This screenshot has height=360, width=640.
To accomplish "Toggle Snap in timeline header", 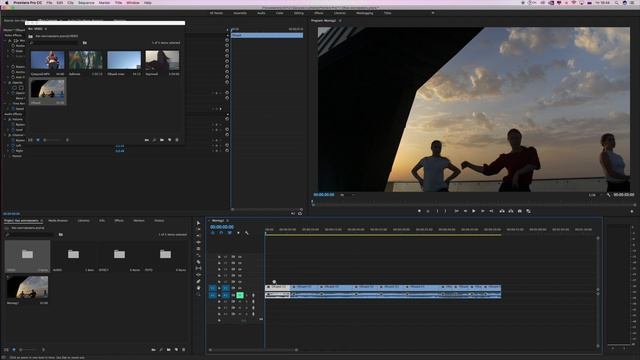I will tap(221, 233).
